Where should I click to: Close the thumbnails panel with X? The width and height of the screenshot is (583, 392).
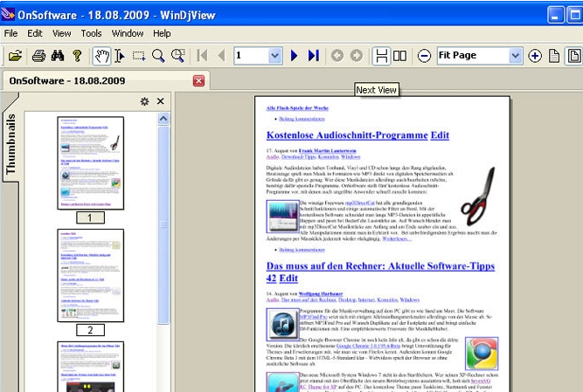[161, 101]
